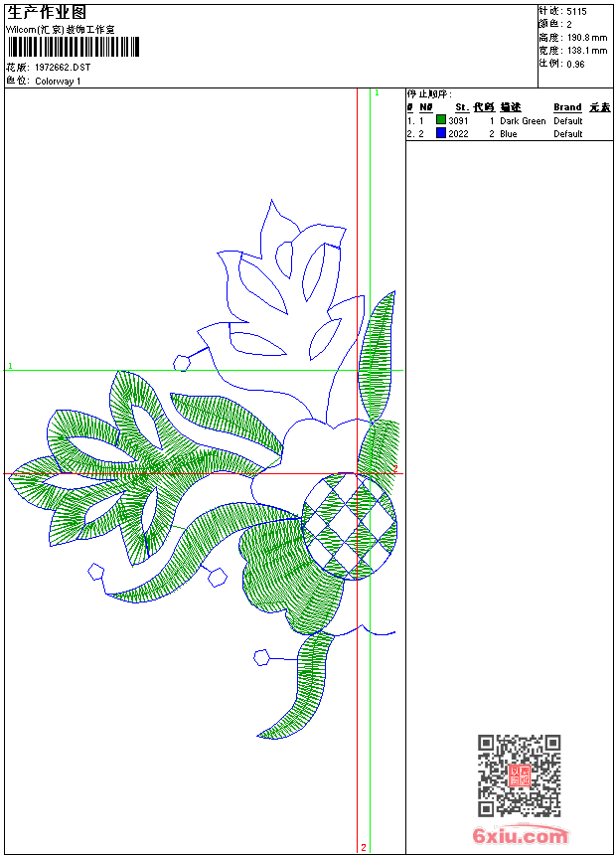Screen dimensions: 616x855
Task: Click the 代码 code column header
Action: (484, 107)
